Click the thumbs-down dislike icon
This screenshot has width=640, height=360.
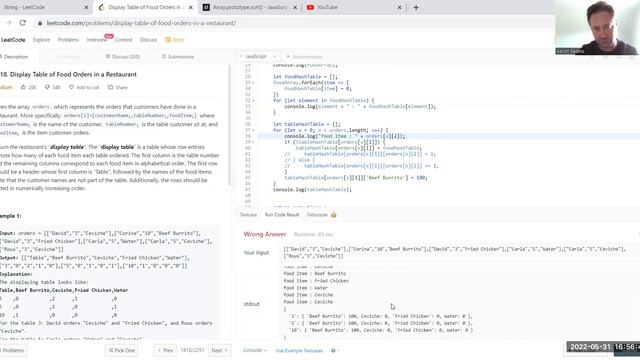point(47,87)
